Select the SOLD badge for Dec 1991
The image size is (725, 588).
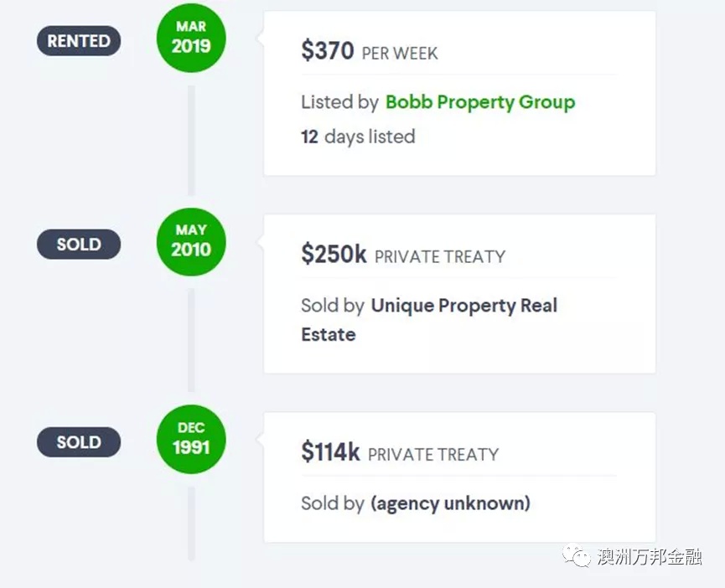point(79,442)
